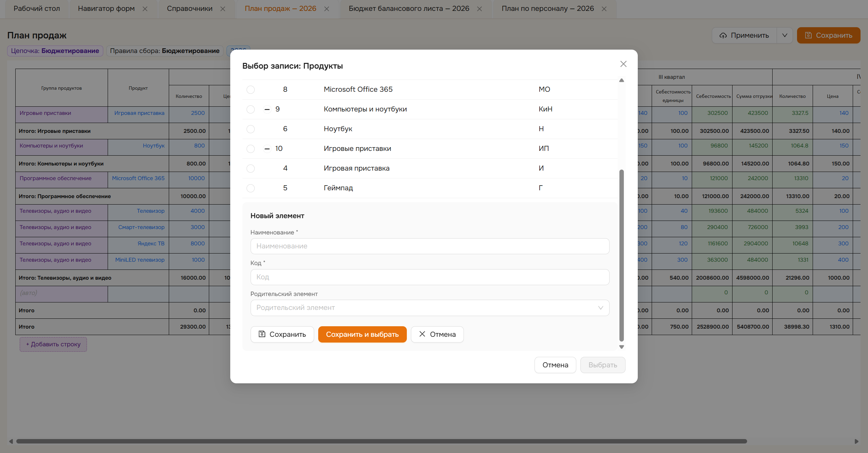Click Microsoft Office 365 product cell in table
This screenshot has height=453, width=868.
coord(138,180)
